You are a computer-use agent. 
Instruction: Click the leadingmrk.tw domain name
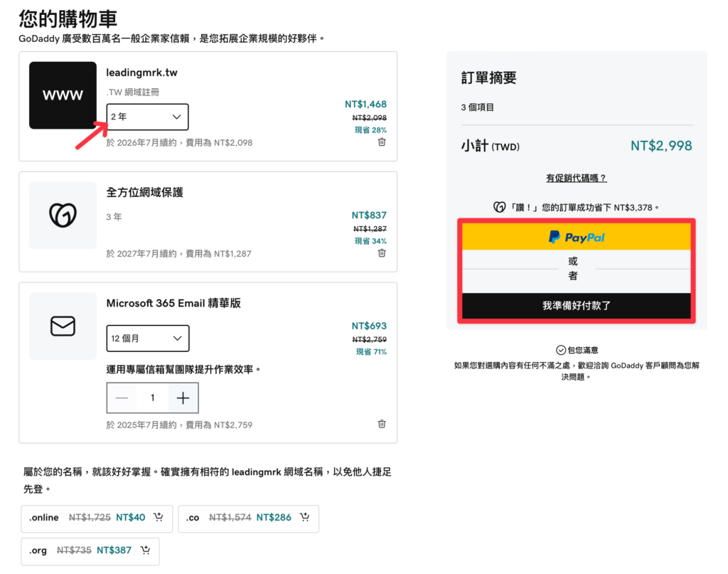141,73
